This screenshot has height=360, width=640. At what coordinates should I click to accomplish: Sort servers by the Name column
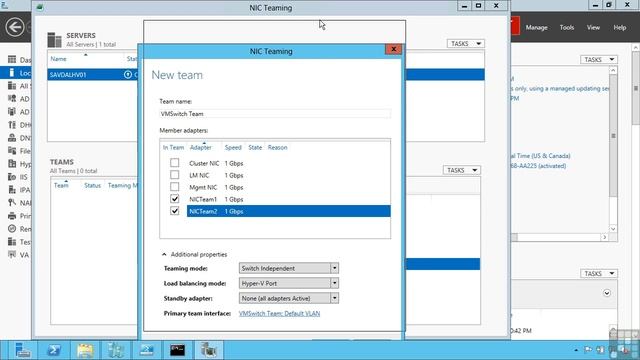58,59
